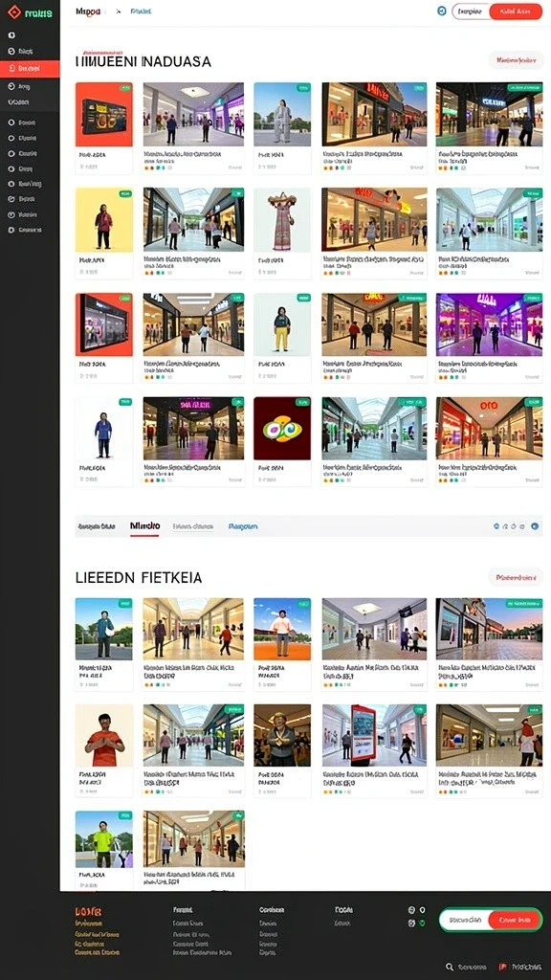Open the yellow card with woman in red top

(x=103, y=234)
